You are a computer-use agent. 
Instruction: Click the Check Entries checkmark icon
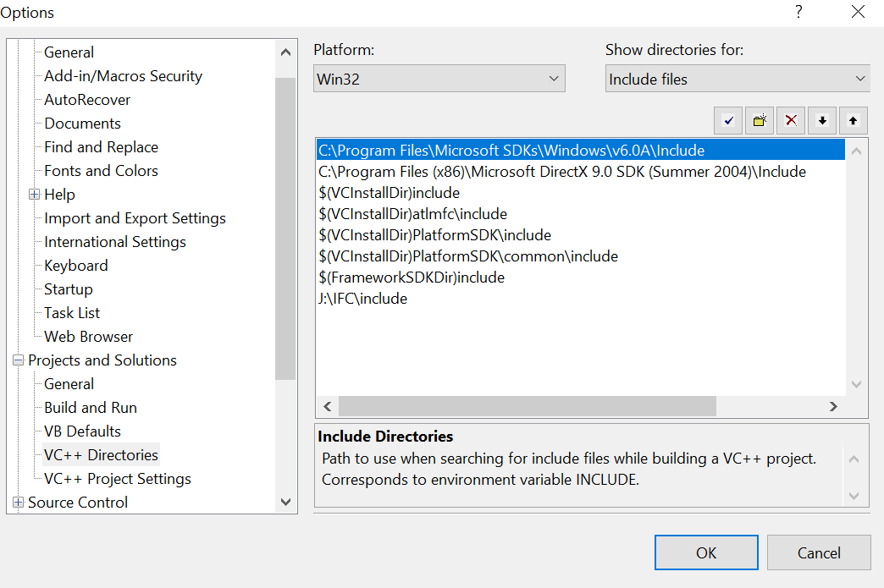coord(728,121)
